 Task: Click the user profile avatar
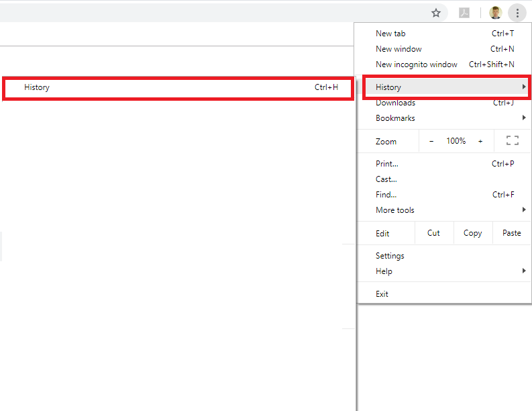[496, 13]
